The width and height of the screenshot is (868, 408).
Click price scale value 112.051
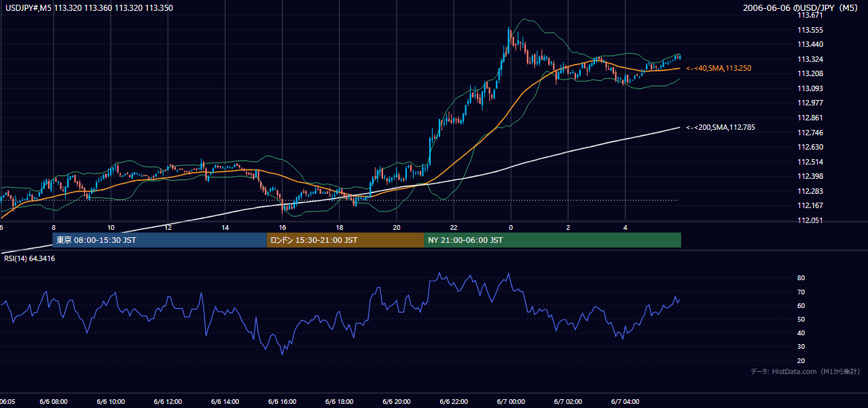(x=810, y=220)
